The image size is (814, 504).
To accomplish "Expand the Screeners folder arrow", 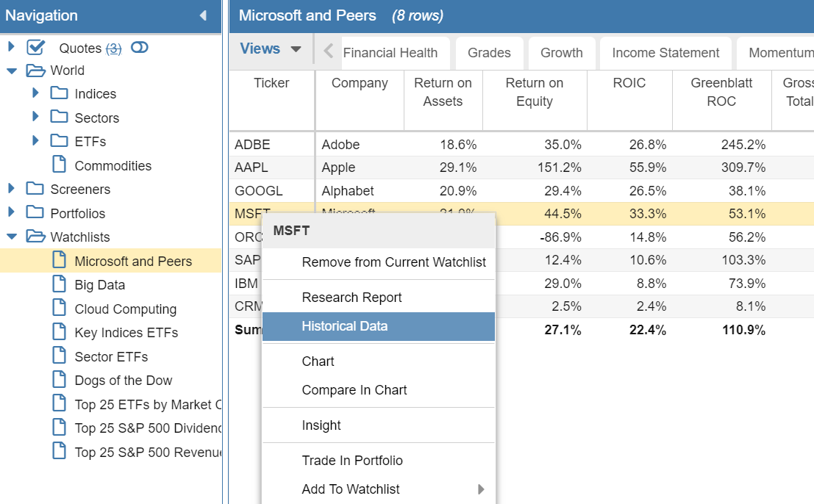I will click(11, 189).
